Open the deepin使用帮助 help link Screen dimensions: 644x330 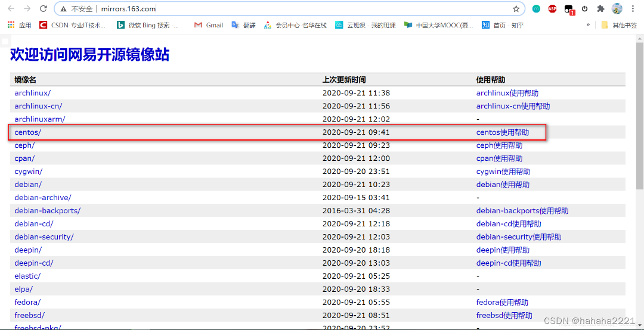[503, 250]
